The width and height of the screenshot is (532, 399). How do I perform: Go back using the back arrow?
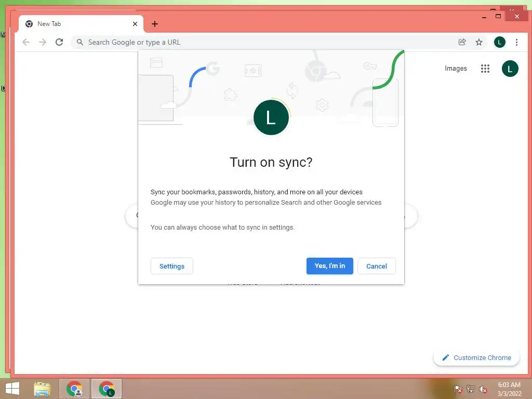coord(26,42)
